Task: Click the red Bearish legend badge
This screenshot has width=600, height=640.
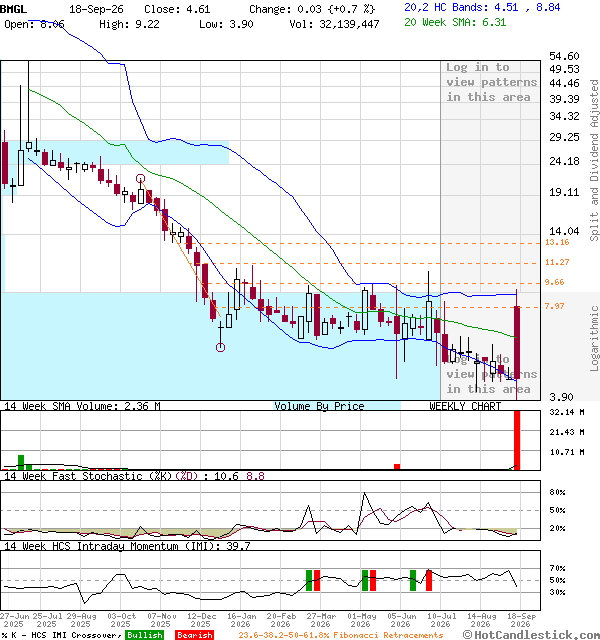Action: click(194, 635)
